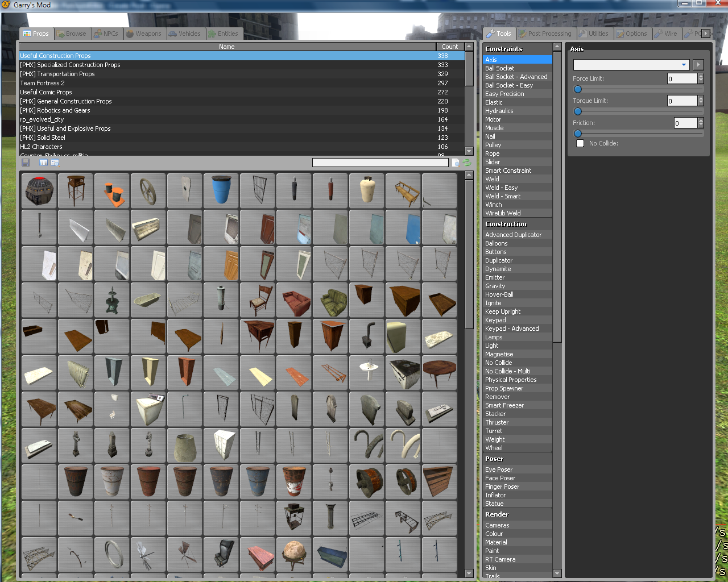Image resolution: width=728 pixels, height=582 pixels.
Task: Click the arrow button beside preset dropdown
Action: click(698, 65)
